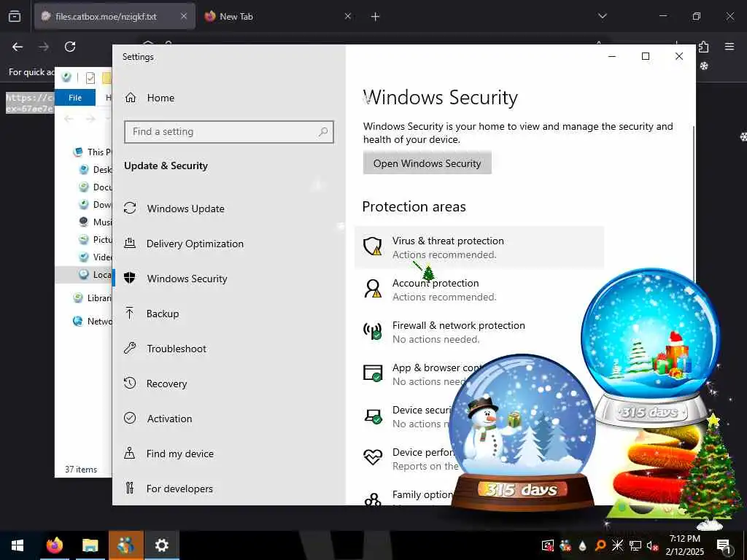The image size is (747, 560).
Task: Click Firefox back arrow
Action: (x=18, y=47)
